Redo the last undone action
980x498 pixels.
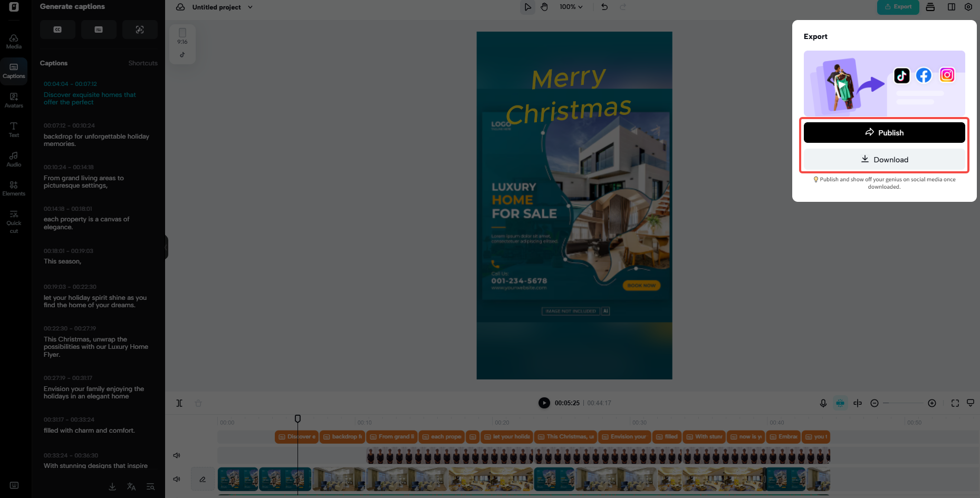pos(623,7)
